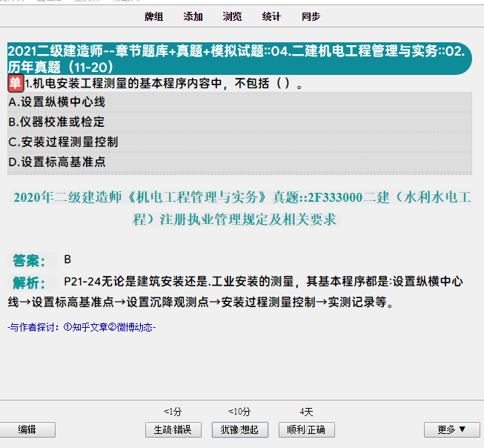Screen dimensions: 484x448
Task: Click the P21-24 explanation text
Action: pos(236,291)
